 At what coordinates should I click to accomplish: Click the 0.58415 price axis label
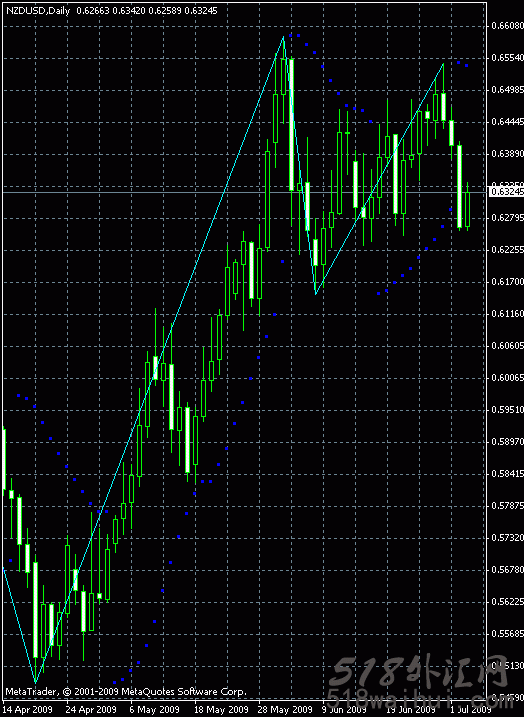(x=507, y=473)
